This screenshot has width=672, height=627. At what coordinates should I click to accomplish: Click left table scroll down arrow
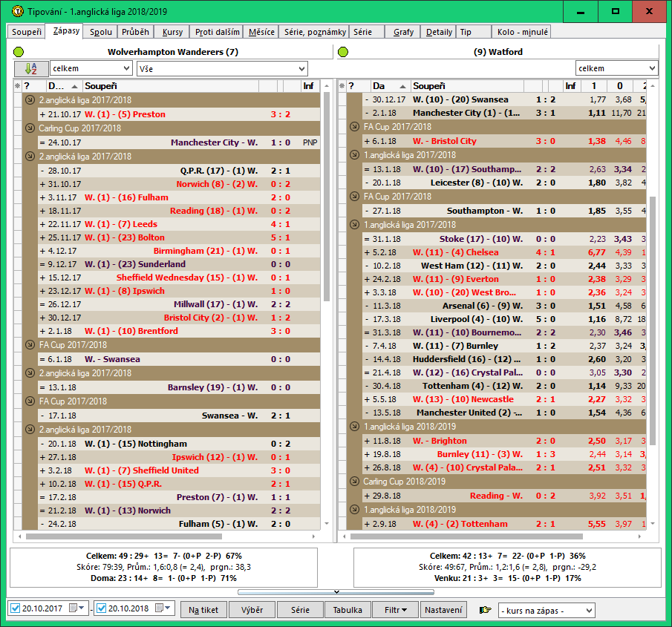(x=327, y=523)
